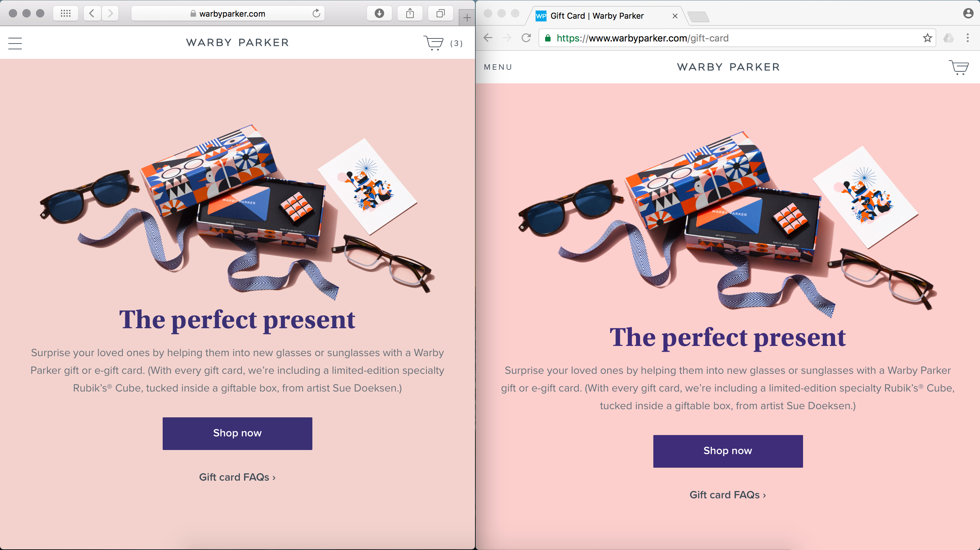
Task: Click the Chrome profile avatar icon
Action: 968,14
